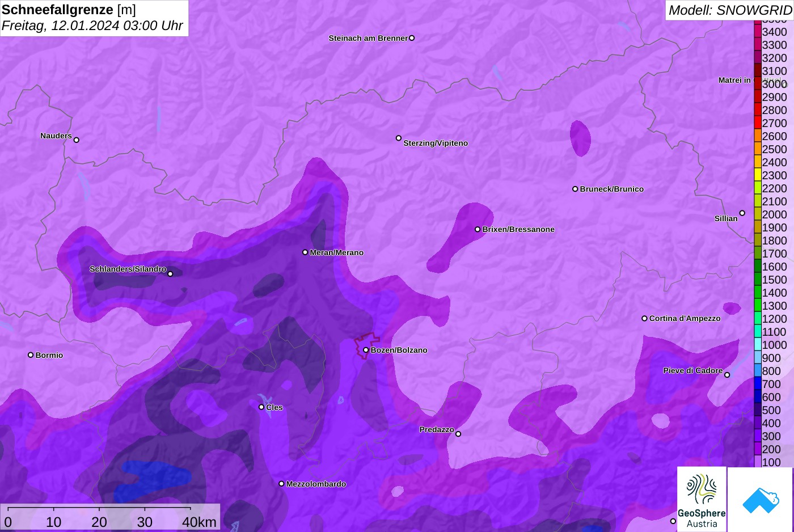
Task: Click the Modell: SNOWGRID label
Action: coord(730,10)
